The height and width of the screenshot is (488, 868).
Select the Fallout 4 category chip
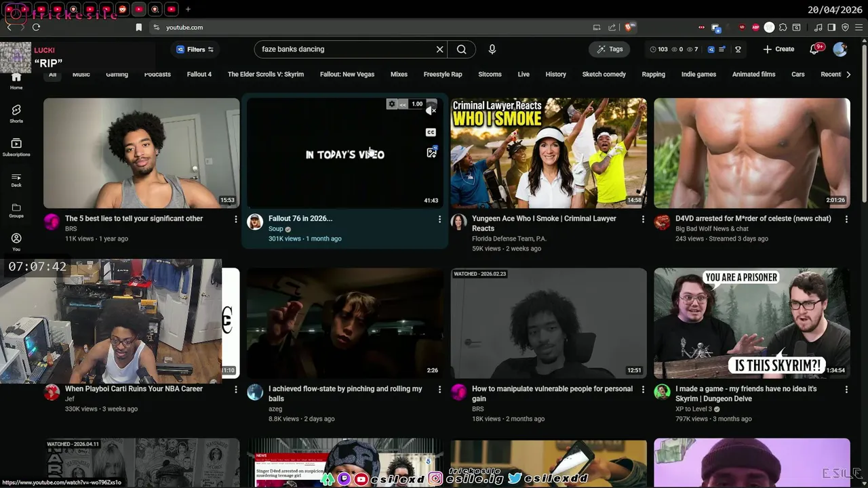tap(199, 75)
